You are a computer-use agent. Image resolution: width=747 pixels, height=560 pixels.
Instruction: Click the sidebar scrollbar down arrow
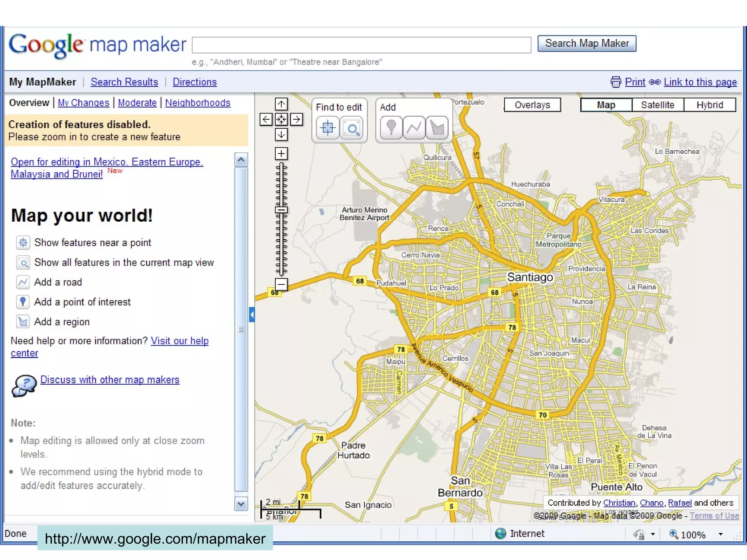point(241,504)
